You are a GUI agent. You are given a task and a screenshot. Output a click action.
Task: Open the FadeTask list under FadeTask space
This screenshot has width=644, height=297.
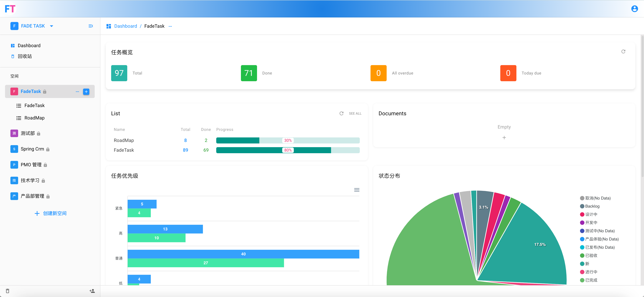click(35, 105)
